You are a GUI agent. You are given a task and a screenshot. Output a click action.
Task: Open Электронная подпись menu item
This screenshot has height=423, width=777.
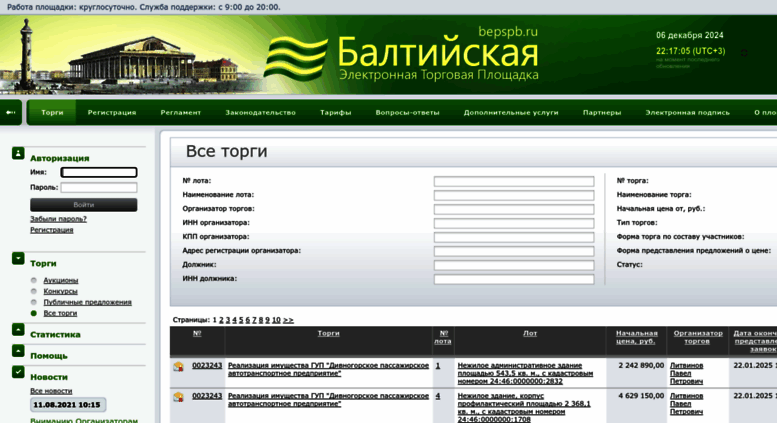687,112
